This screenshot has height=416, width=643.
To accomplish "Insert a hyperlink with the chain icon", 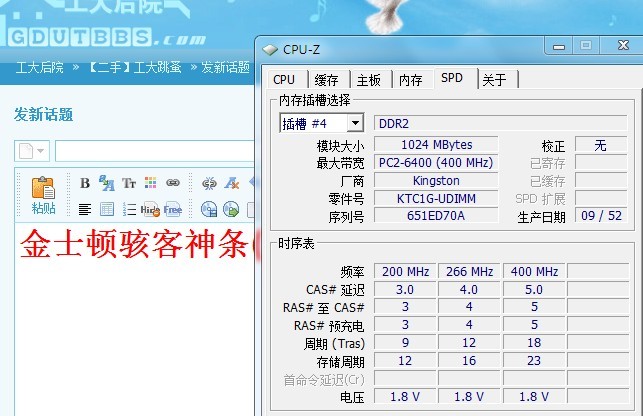I will tap(173, 183).
